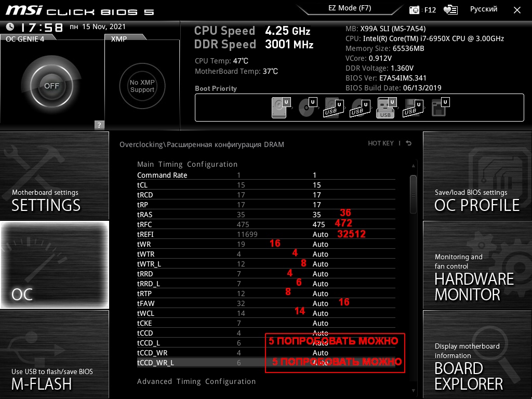532x399 pixels.
Task: Open the BOARD EXPLORER panel
Action: [477, 354]
